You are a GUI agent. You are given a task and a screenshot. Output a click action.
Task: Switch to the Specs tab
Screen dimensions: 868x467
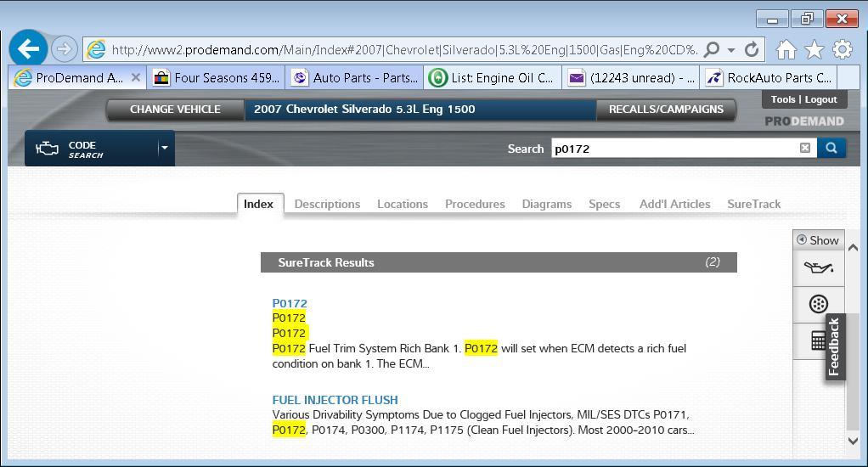pyautogui.click(x=605, y=204)
